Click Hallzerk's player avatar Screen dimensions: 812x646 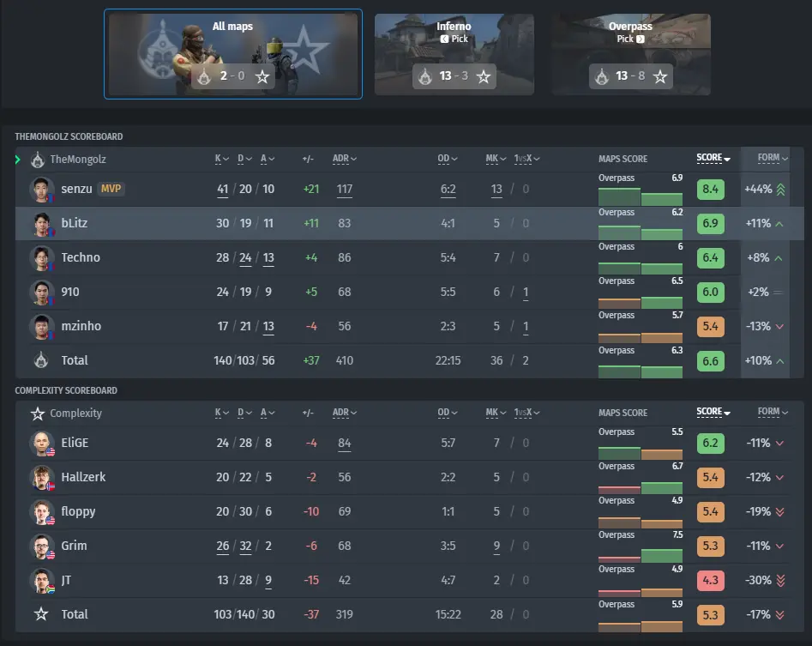[x=41, y=477]
